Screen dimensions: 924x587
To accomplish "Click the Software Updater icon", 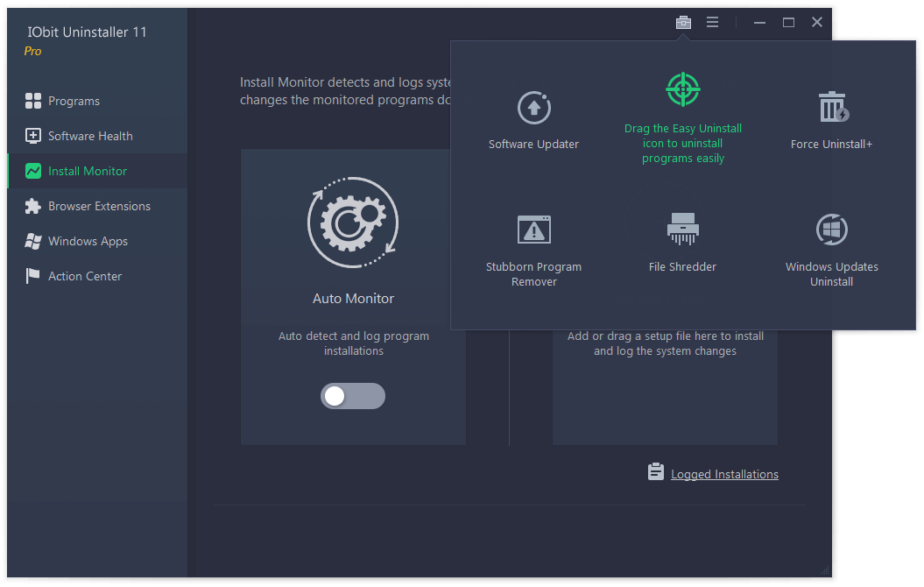I will coord(534,108).
